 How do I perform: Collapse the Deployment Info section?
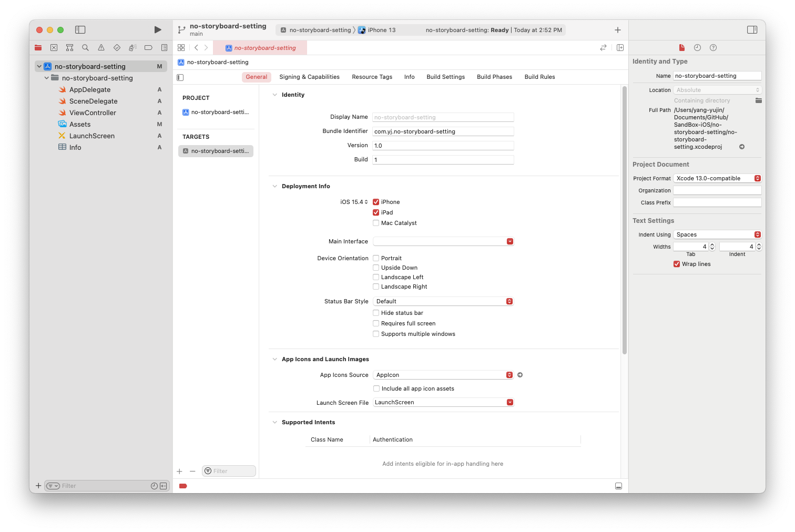[274, 186]
